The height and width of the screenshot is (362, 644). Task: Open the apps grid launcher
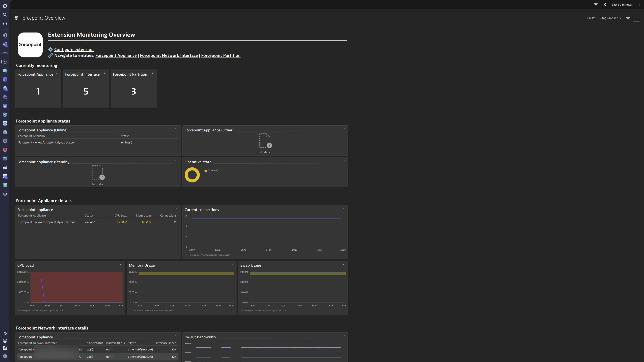coord(5,23)
